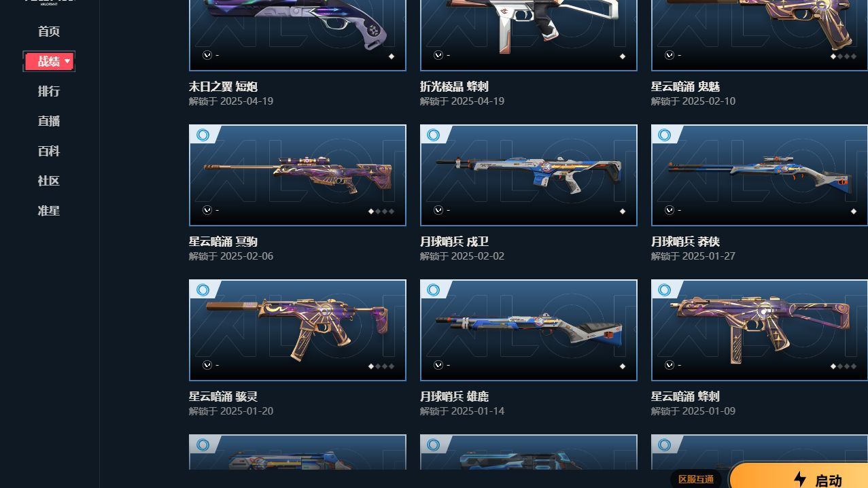Click the blue ring badge on 月球哨兵 戍卫
Viewport: 868px width, 488px height.
point(434,135)
